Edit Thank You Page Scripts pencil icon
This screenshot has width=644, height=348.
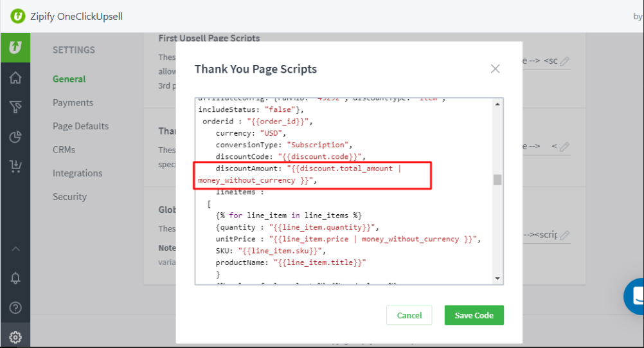565,147
